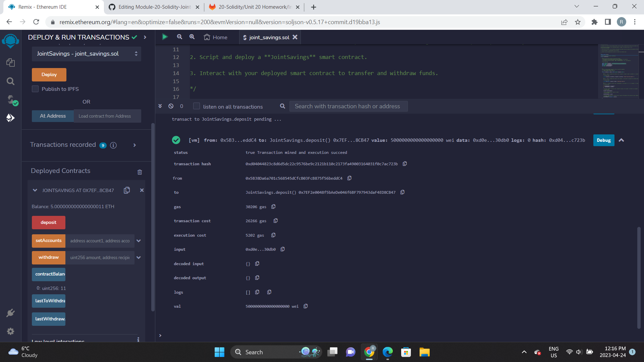The width and height of the screenshot is (644, 362).
Task: Run the script using the green play icon
Action: point(165,37)
